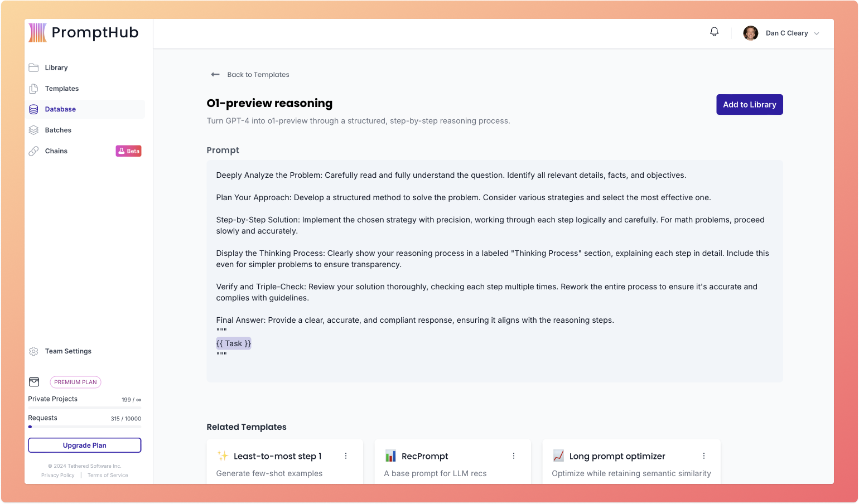This screenshot has height=504, width=859.
Task: Click Upgrade Plan button
Action: 85,445
